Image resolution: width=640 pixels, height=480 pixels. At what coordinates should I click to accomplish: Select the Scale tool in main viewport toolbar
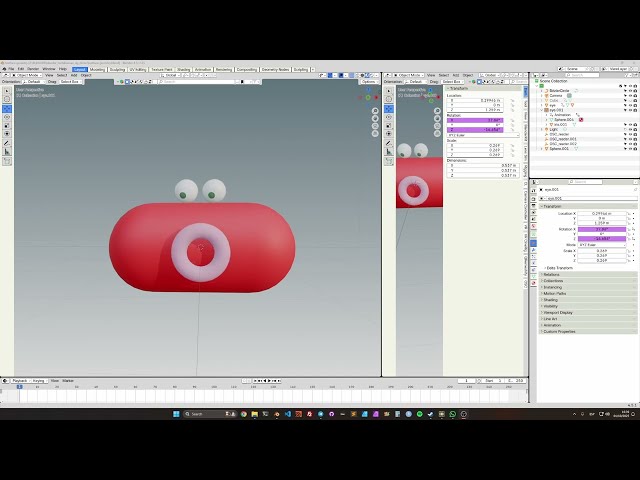click(x=7, y=125)
